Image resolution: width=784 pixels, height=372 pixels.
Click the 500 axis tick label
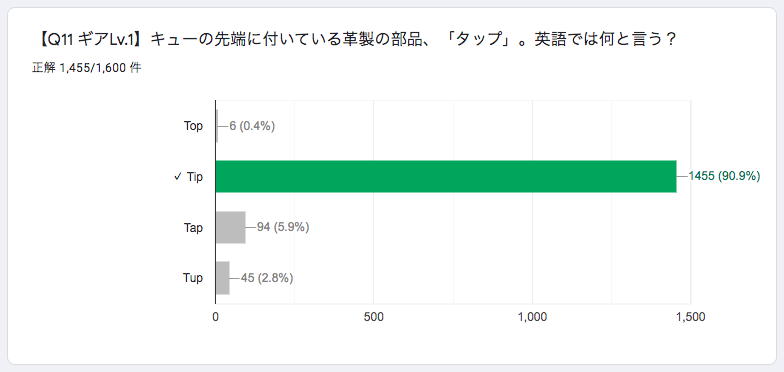coord(374,317)
